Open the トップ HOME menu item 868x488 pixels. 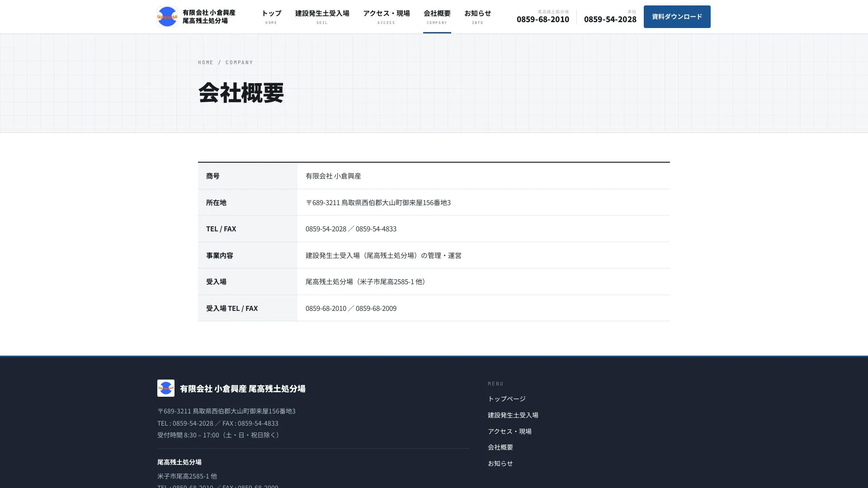click(271, 17)
